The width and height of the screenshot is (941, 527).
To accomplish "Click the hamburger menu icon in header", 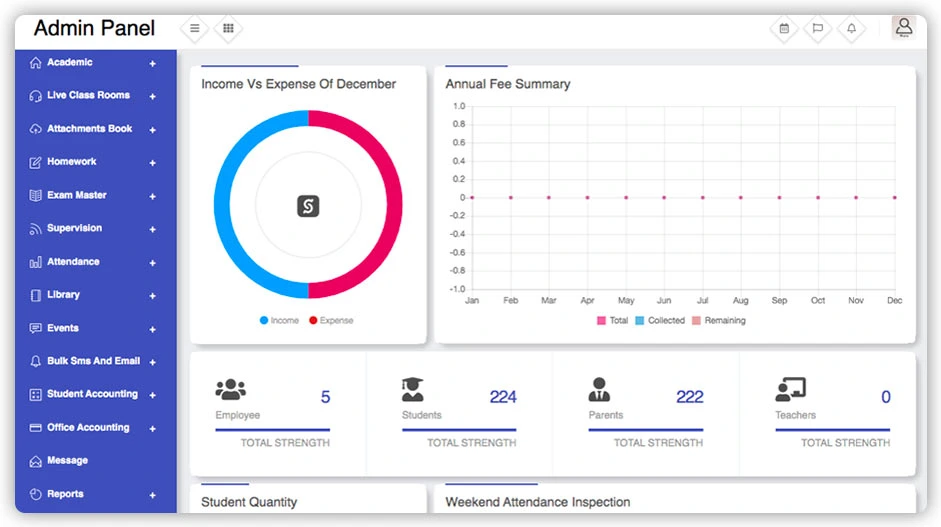I will click(194, 29).
